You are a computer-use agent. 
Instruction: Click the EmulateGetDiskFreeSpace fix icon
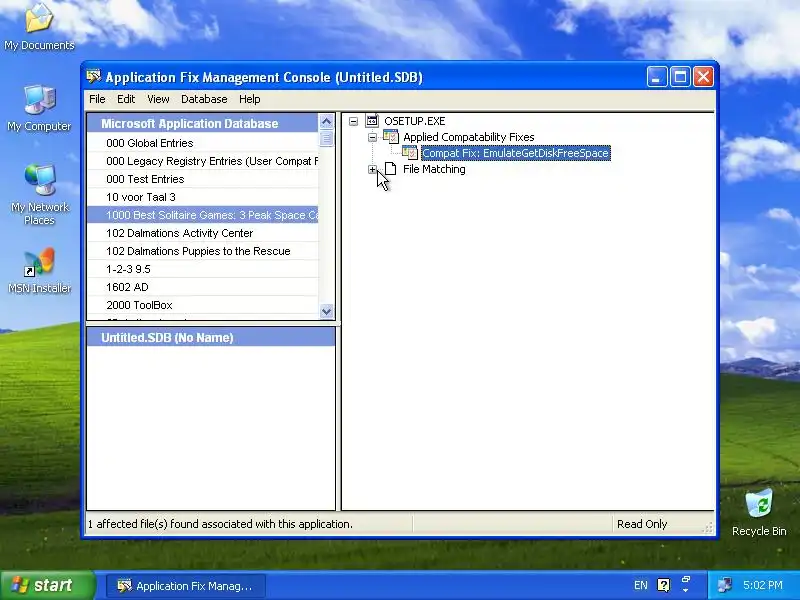[x=410, y=153]
